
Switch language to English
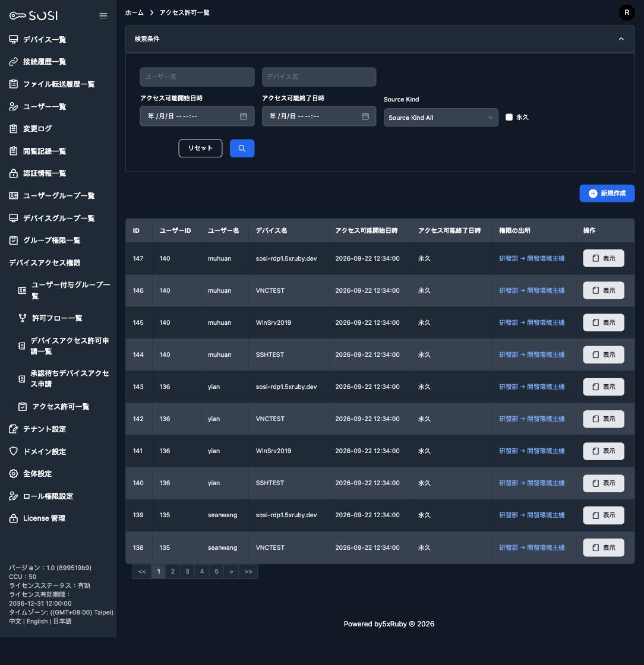point(37,621)
